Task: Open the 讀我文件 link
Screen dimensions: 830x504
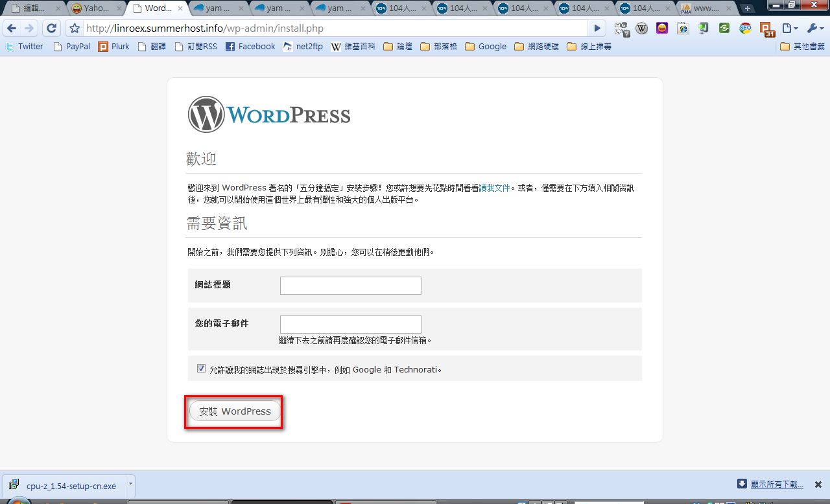Action: click(x=495, y=188)
